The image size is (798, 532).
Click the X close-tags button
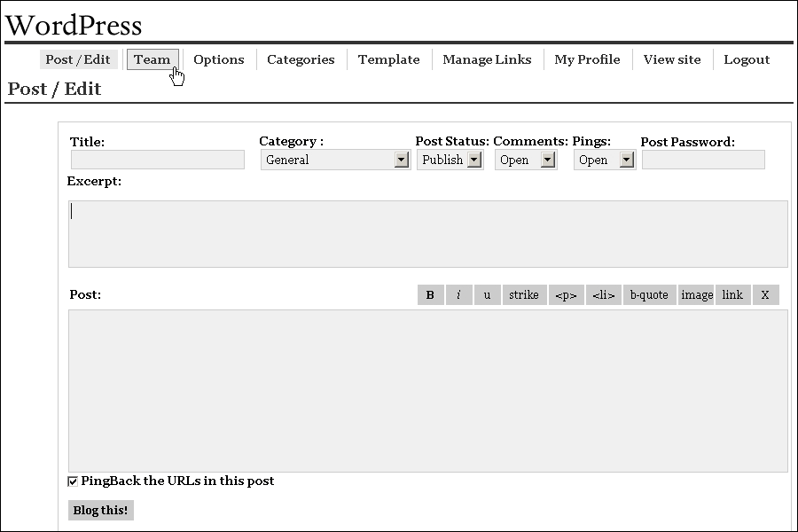765,294
